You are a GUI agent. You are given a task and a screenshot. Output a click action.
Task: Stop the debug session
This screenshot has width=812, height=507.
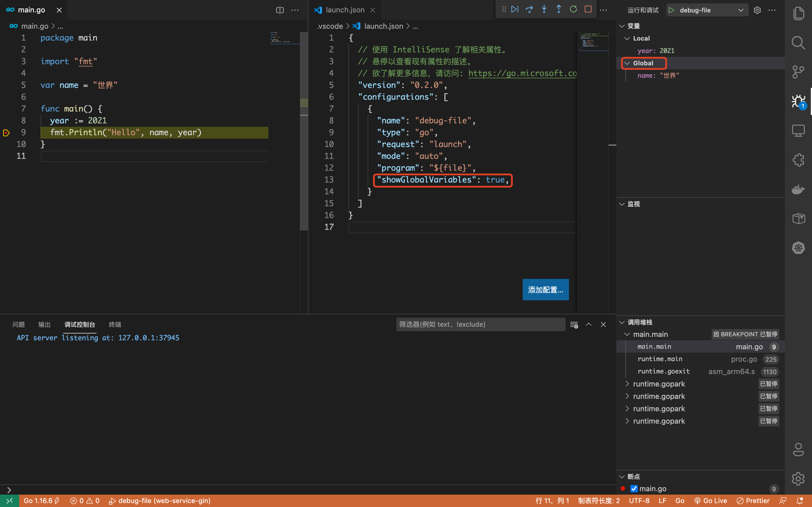tap(588, 9)
